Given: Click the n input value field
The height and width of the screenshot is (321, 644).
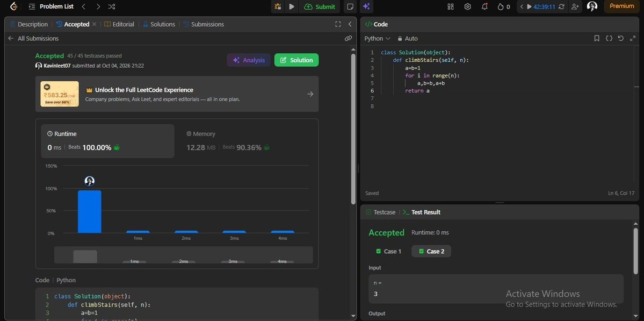Looking at the screenshot, I should coord(496,289).
